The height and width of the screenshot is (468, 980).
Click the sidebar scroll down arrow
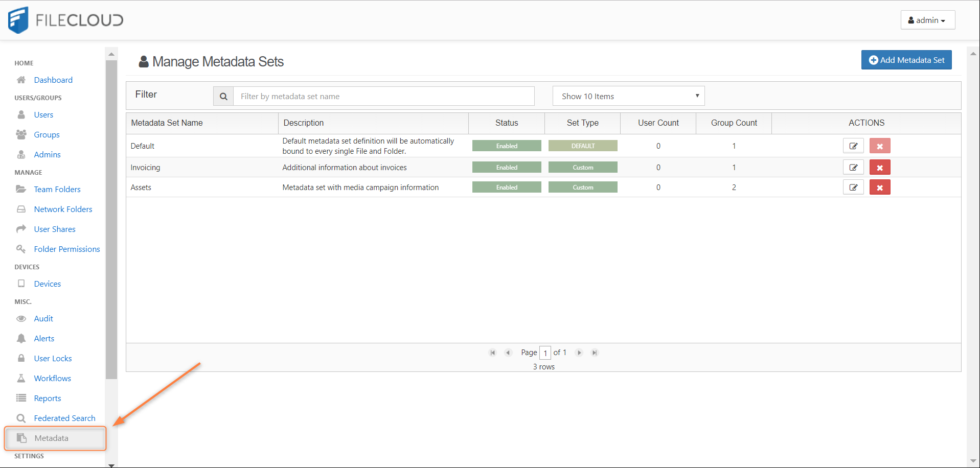(111, 464)
